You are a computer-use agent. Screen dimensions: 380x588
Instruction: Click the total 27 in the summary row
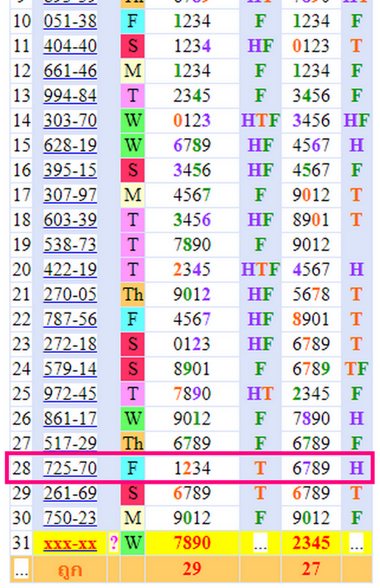311,569
